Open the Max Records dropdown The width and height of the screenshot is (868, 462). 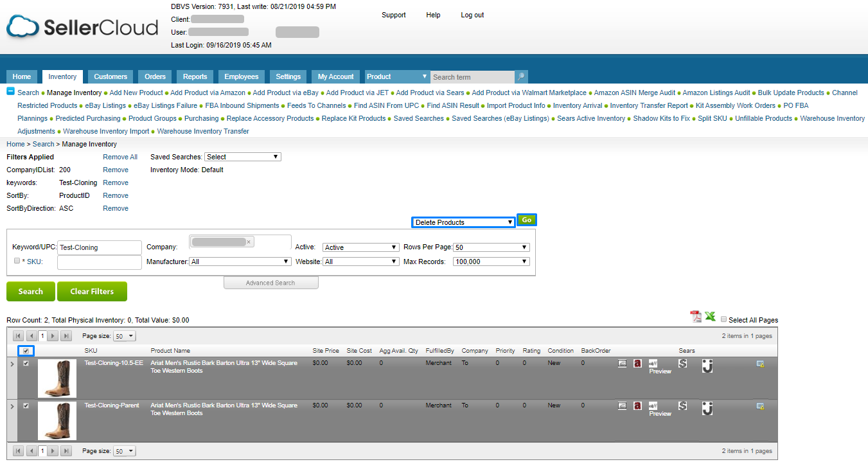(x=492, y=262)
